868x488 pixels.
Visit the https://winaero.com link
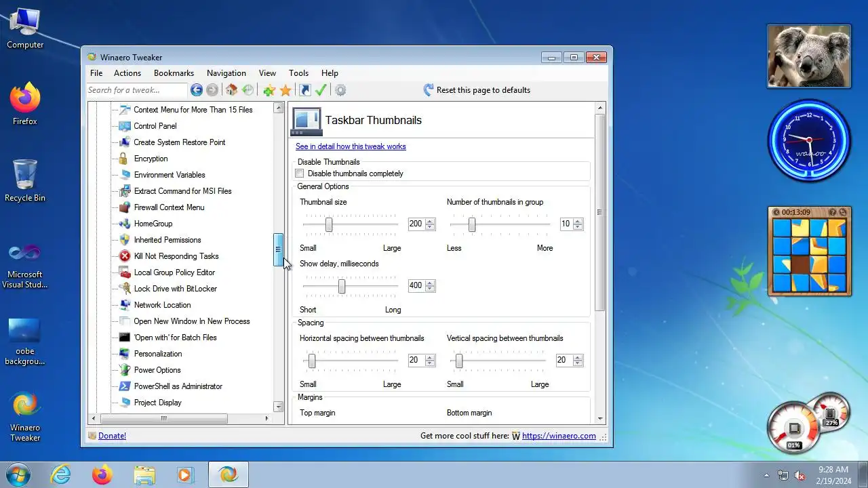click(x=559, y=436)
